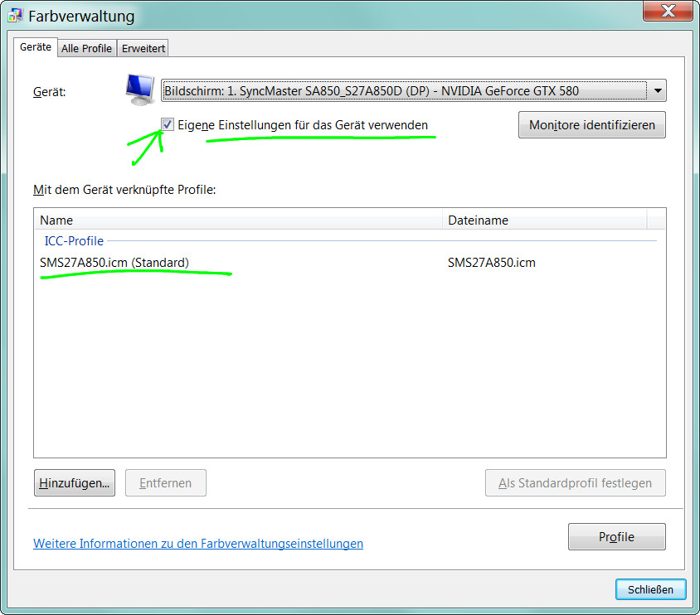Image resolution: width=700 pixels, height=615 pixels.
Task: Sort profiles by the Name column header
Action: 237,220
